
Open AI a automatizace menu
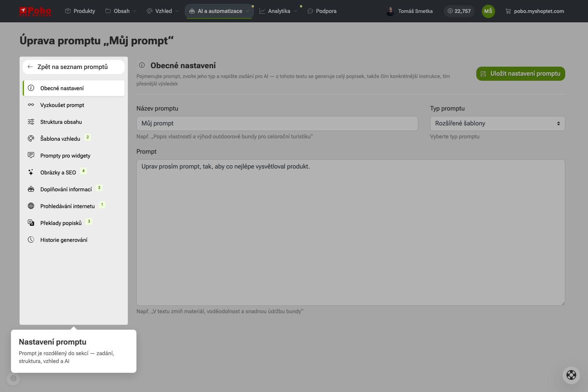tap(219, 11)
